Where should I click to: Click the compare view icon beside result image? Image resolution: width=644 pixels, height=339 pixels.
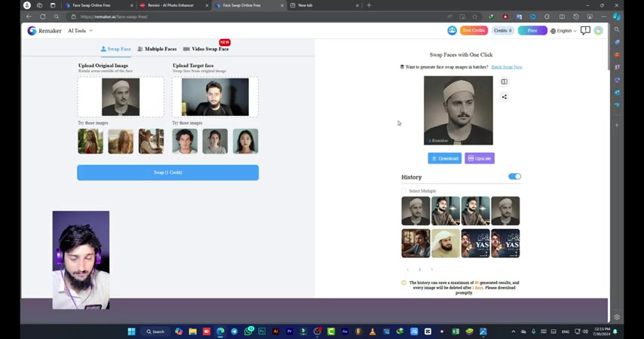504,81
